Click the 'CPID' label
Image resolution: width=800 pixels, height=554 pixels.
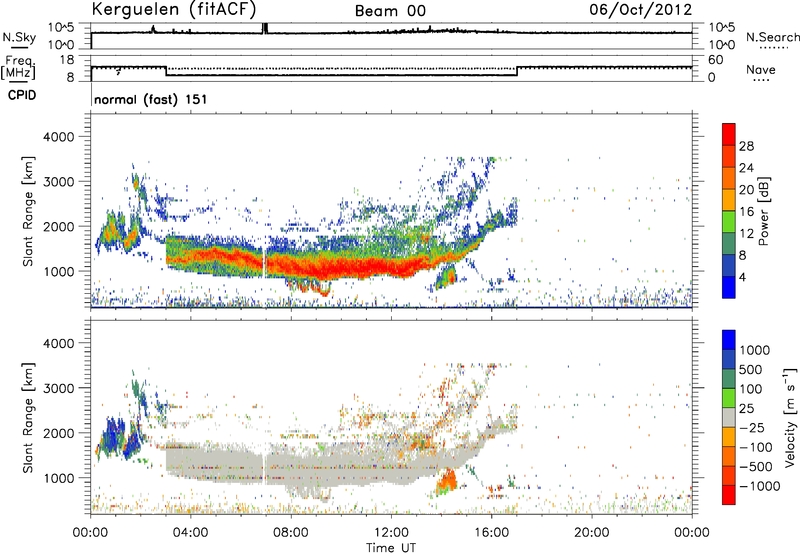click(x=22, y=95)
